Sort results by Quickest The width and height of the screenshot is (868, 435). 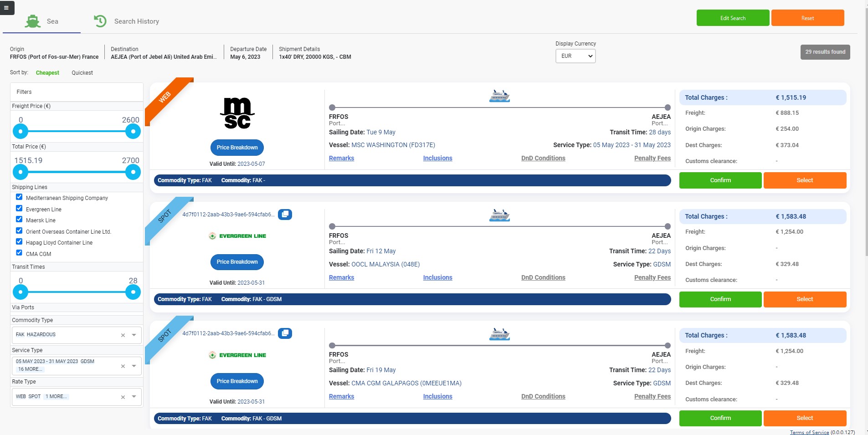pyautogui.click(x=82, y=72)
